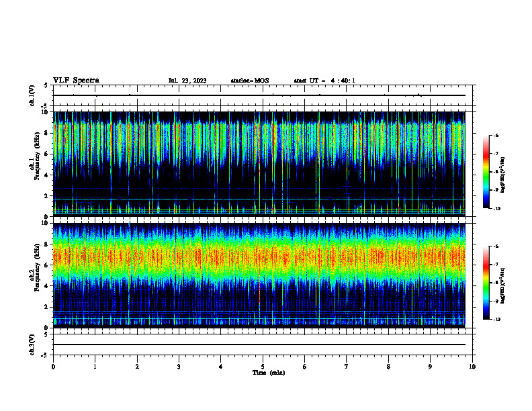
Task: Click the "-7" label on ch.2 color scale
Action: pos(496,265)
